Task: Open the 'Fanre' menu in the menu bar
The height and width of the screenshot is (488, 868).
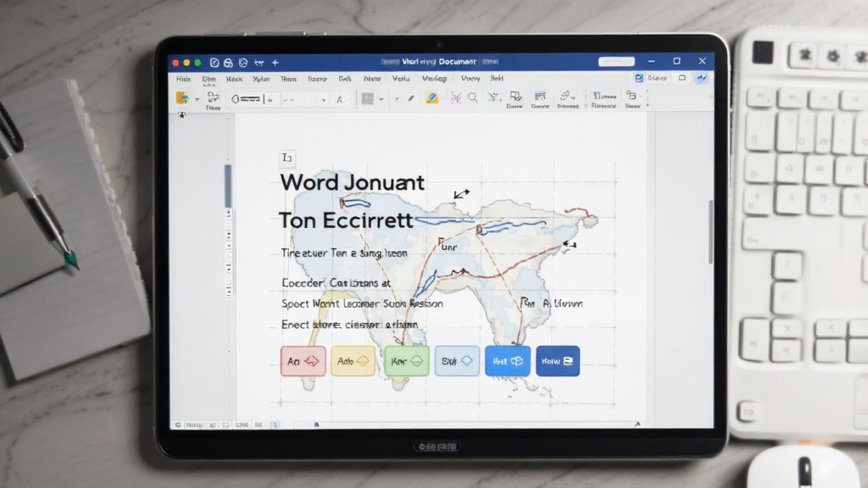Action: [317, 79]
